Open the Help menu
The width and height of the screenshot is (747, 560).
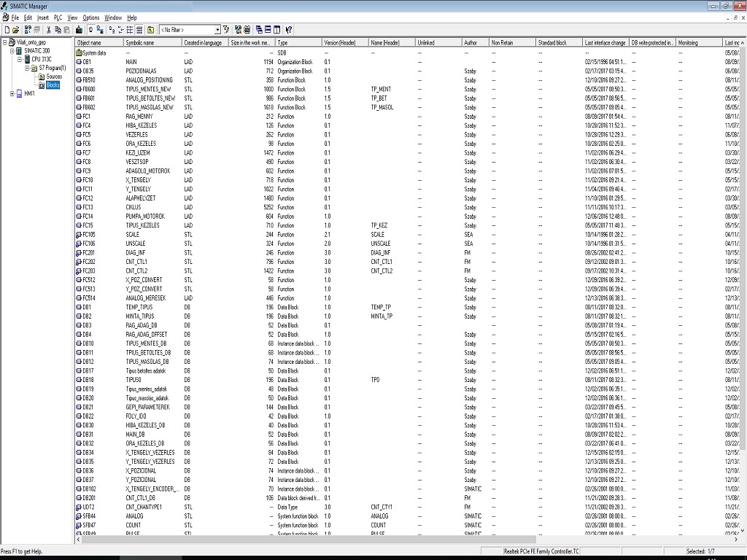click(132, 17)
